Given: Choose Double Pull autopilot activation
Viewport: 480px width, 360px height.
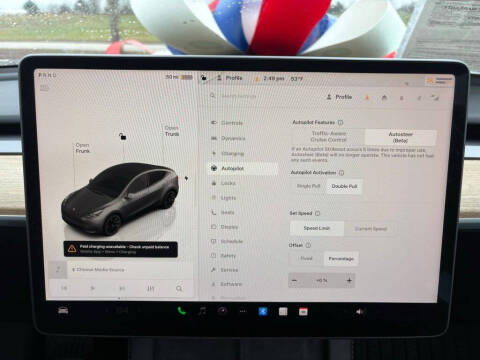Looking at the screenshot, I should coord(344,186).
